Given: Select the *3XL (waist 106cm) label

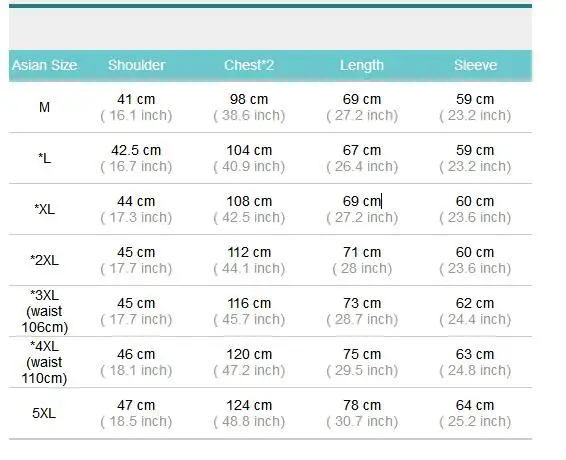Looking at the screenshot, I should (44, 311).
